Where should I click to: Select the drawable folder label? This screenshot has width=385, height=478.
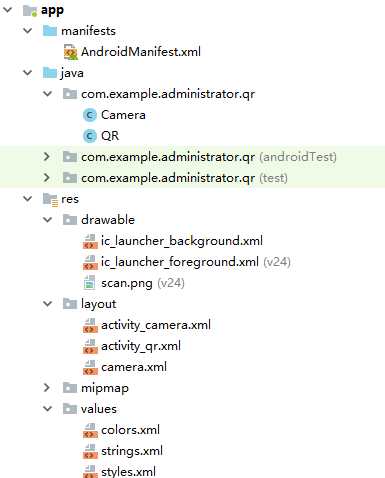108,220
